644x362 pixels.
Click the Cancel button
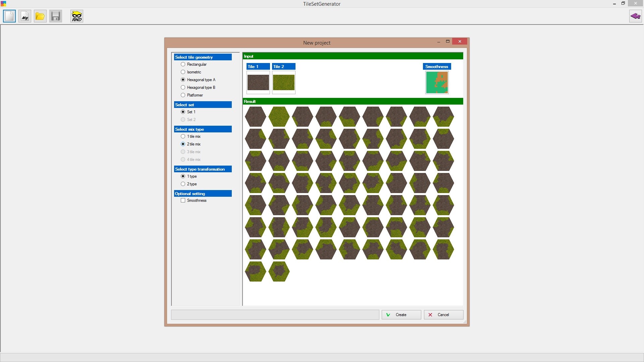pyautogui.click(x=443, y=315)
